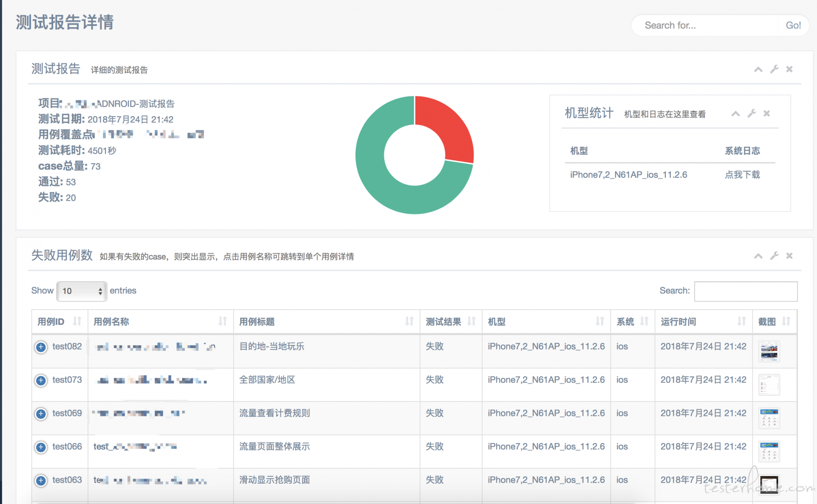Select the 测试日期 2018年7月24日 21:42 value
The image size is (817, 504).
[130, 120]
